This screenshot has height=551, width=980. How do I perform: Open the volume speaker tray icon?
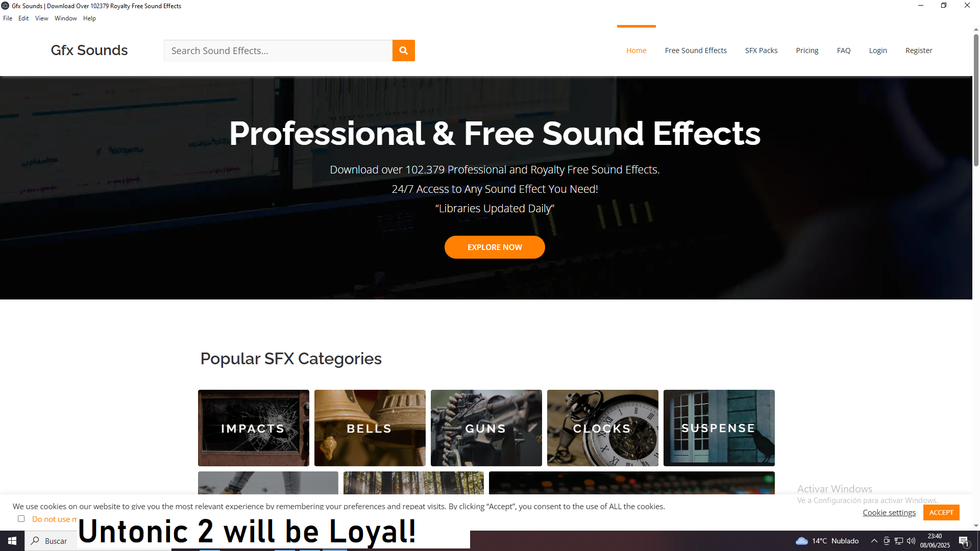pos(911,541)
